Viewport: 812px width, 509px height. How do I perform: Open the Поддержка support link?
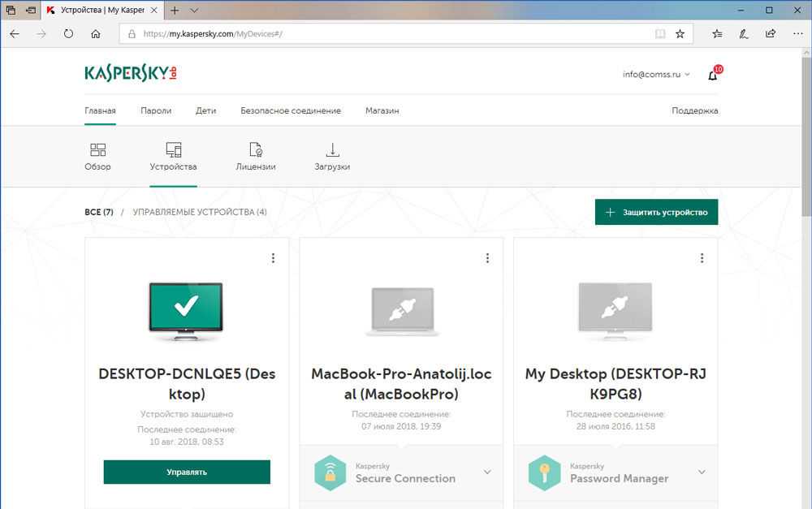[x=694, y=110]
